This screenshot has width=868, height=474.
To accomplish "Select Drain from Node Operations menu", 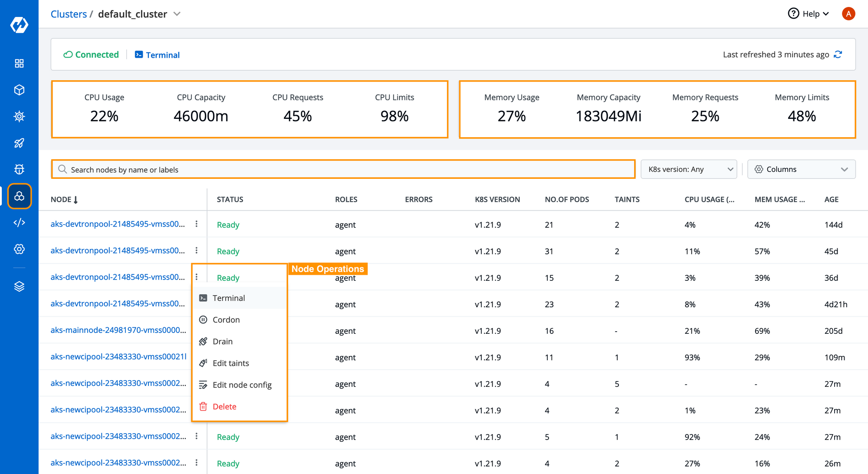I will click(x=222, y=341).
